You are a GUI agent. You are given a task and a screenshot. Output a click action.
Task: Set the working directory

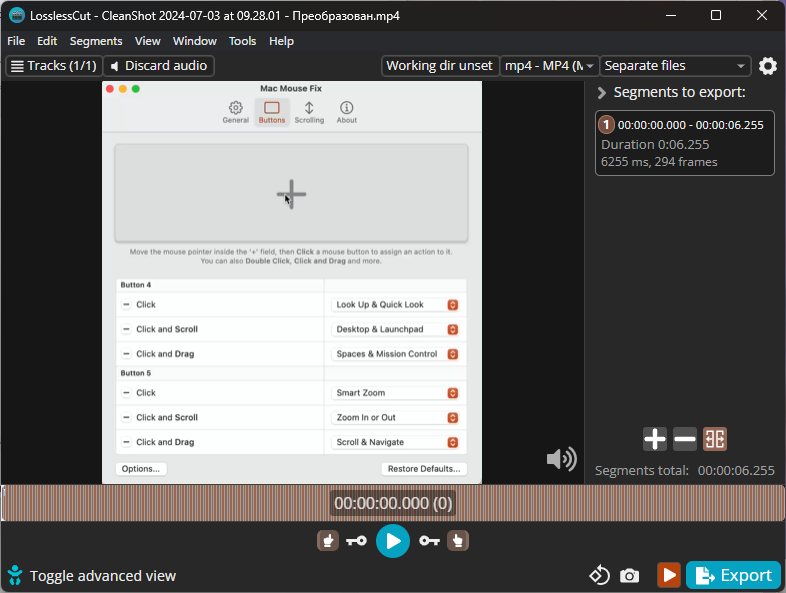[x=440, y=66]
